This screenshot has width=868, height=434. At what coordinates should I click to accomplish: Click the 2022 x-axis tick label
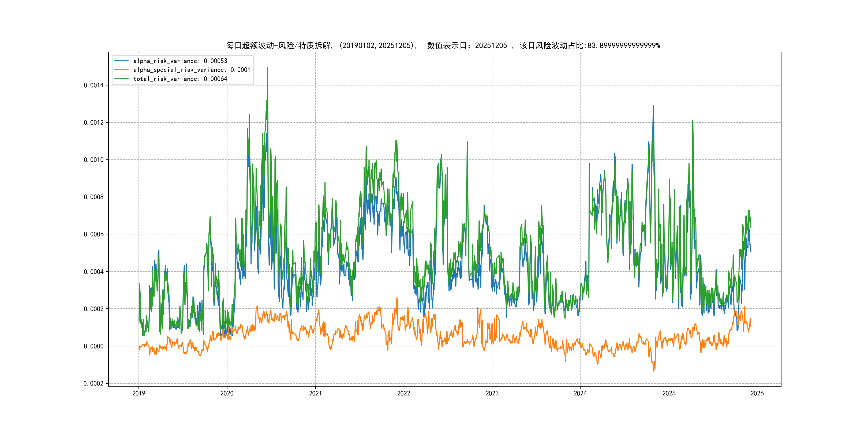404,393
